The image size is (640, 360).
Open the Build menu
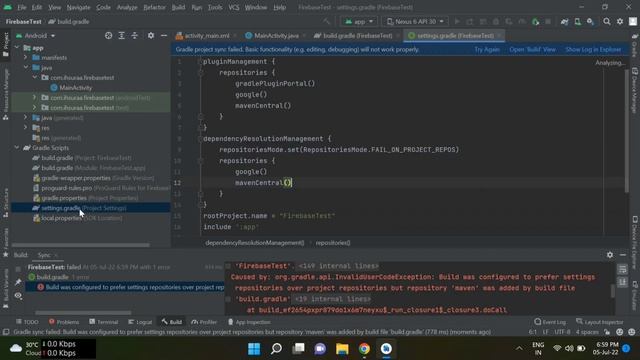point(178,7)
